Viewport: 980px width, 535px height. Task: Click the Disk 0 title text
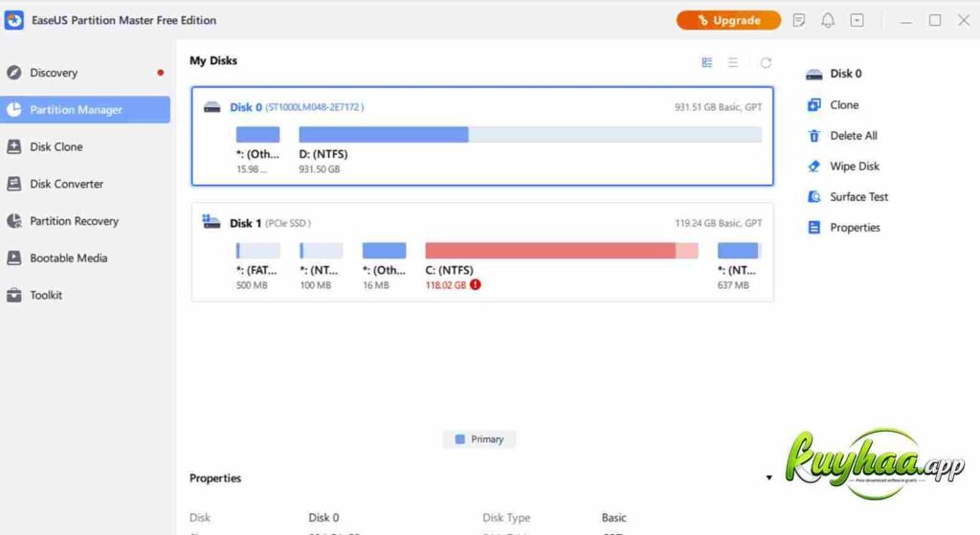(x=246, y=107)
